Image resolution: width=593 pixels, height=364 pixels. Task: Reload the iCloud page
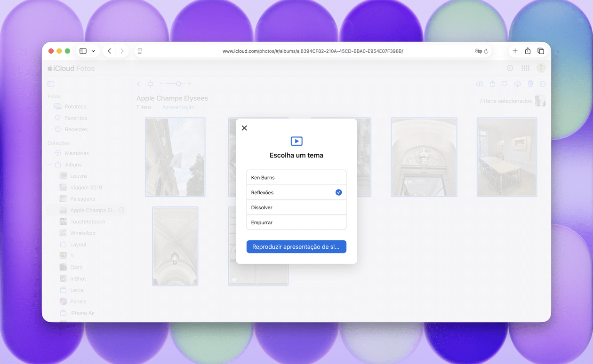486,51
